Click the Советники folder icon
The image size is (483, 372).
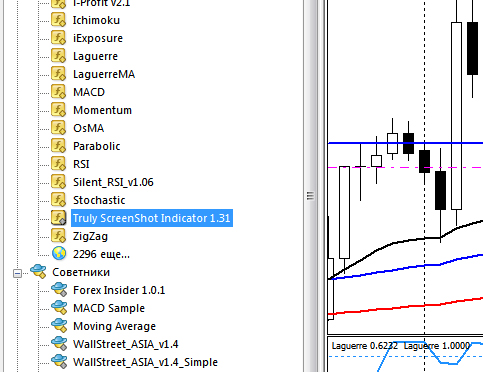click(38, 272)
